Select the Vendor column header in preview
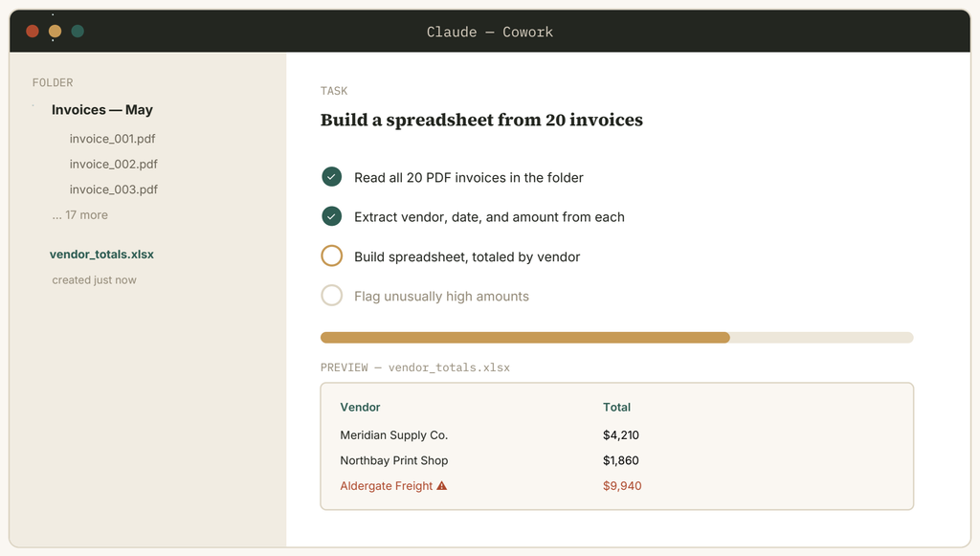Image resolution: width=980 pixels, height=556 pixels. pyautogui.click(x=360, y=408)
